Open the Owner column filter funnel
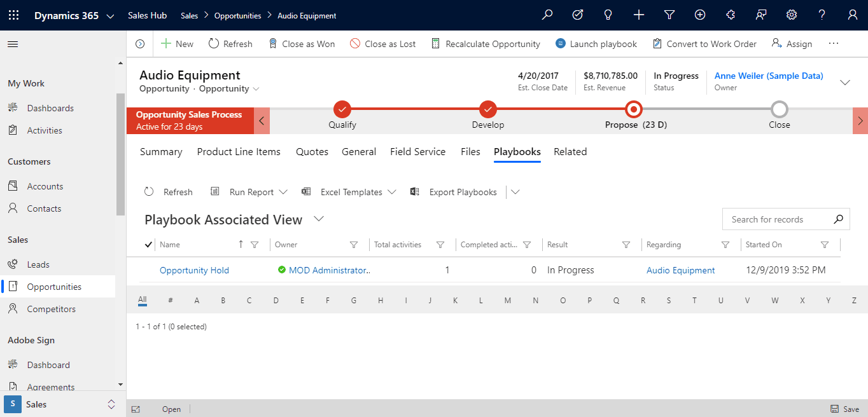The image size is (868, 417). (x=354, y=245)
